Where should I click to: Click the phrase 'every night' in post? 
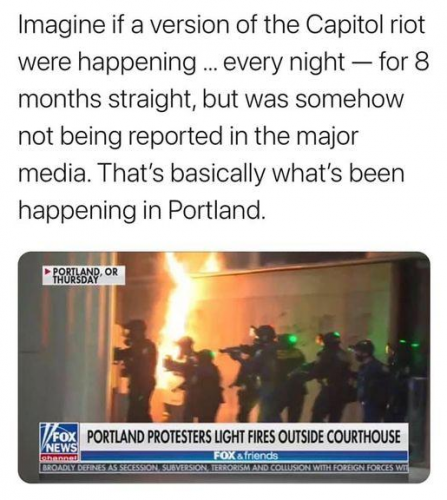pos(284,62)
